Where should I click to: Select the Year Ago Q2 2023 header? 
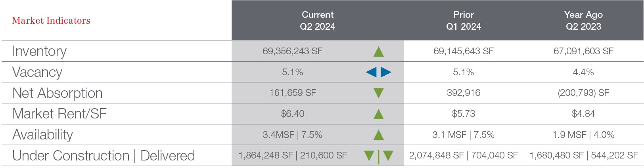[x=583, y=21]
